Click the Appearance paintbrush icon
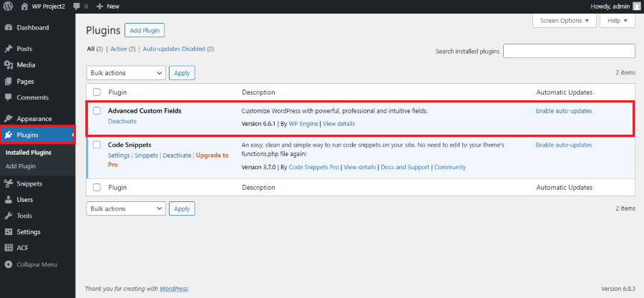Viewport: 644px width, 298px height. [9, 119]
